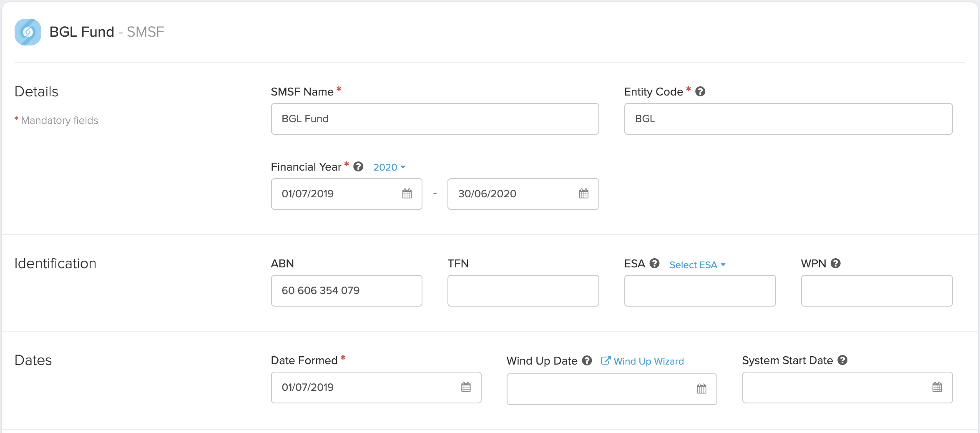Open the Wind Up Wizard link

click(642, 361)
